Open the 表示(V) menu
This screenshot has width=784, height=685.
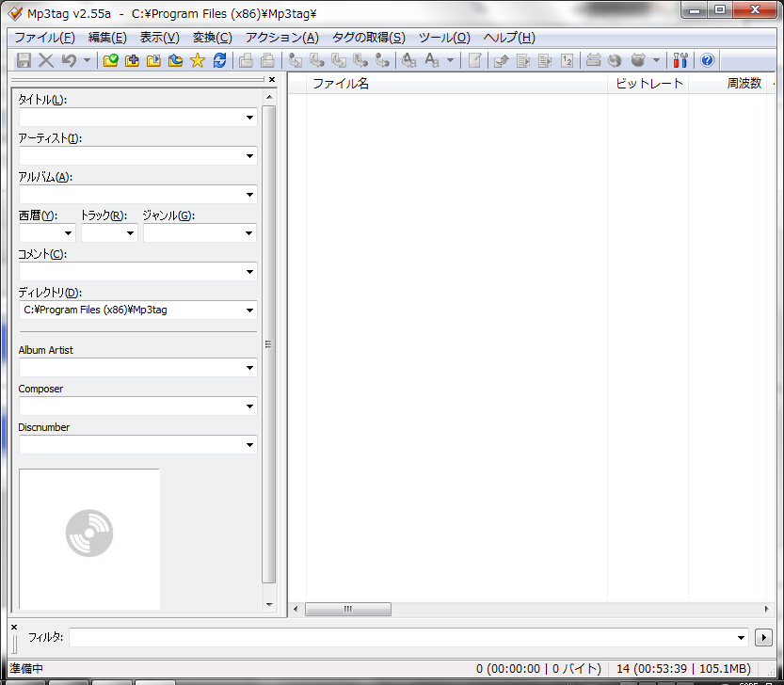[159, 38]
